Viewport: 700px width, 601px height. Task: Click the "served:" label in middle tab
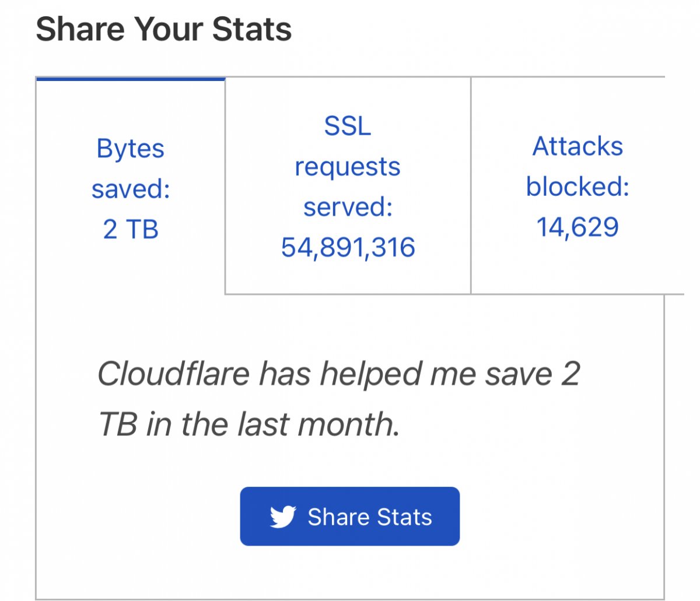348,207
